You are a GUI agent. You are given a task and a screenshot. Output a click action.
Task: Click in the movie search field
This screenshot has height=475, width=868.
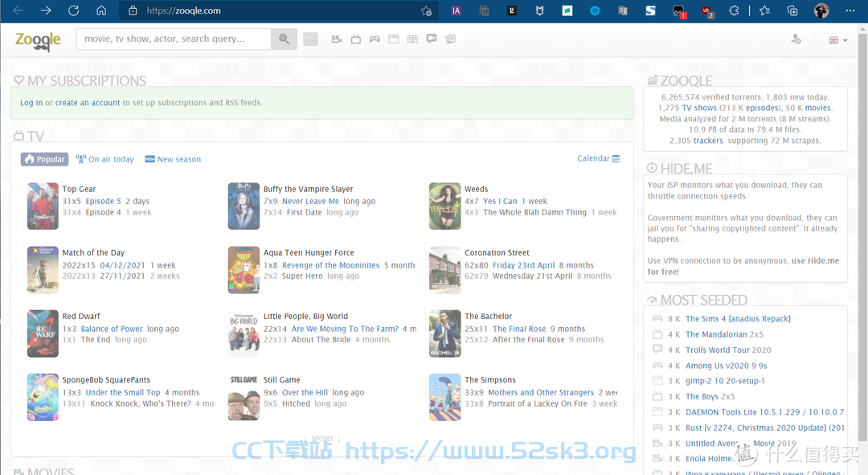pos(174,39)
